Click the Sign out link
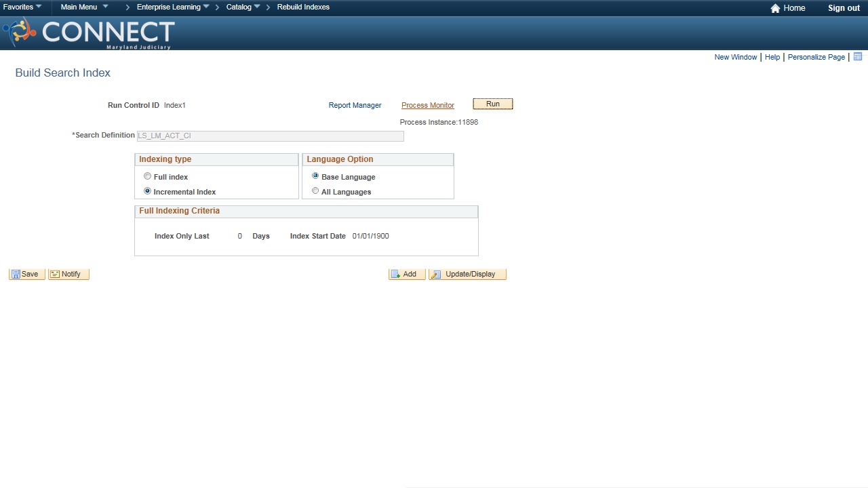Viewport: 868px width, 488px height. coord(844,8)
